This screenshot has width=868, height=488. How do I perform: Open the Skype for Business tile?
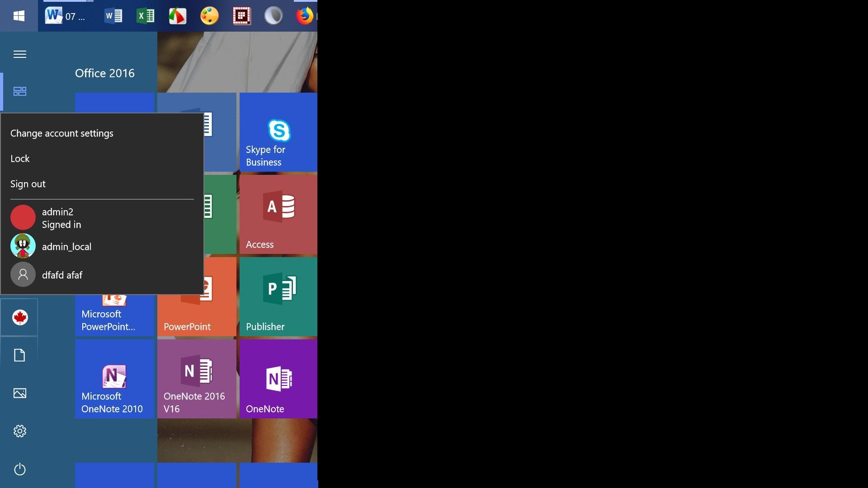pos(278,132)
